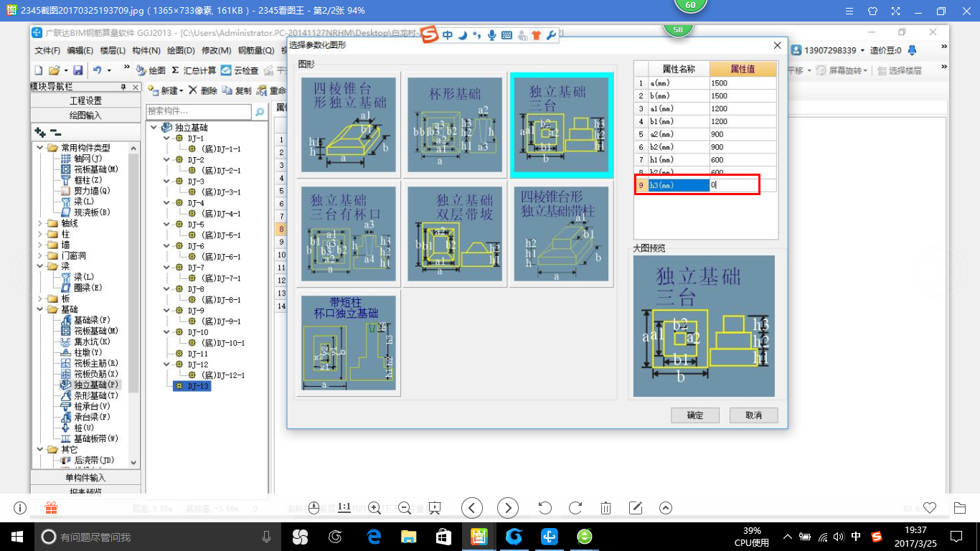Select 四棱锥台形独立基础 thumbnail

click(x=348, y=125)
